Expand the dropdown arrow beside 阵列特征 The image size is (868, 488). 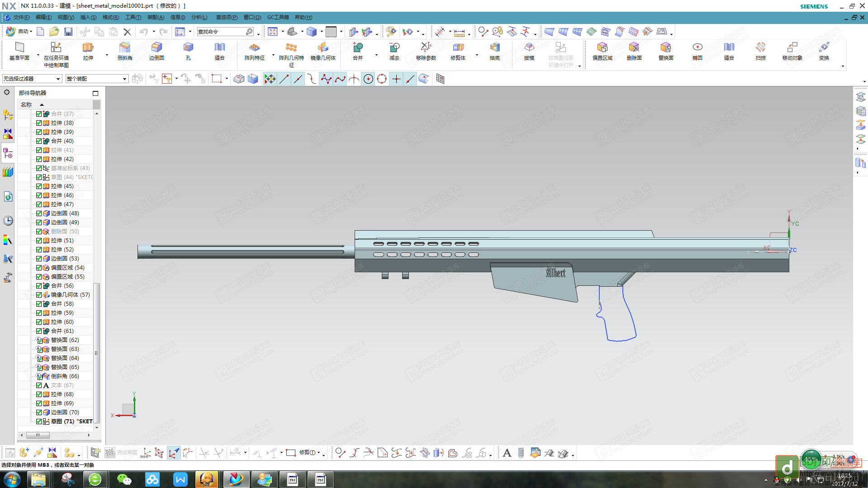click(273, 55)
